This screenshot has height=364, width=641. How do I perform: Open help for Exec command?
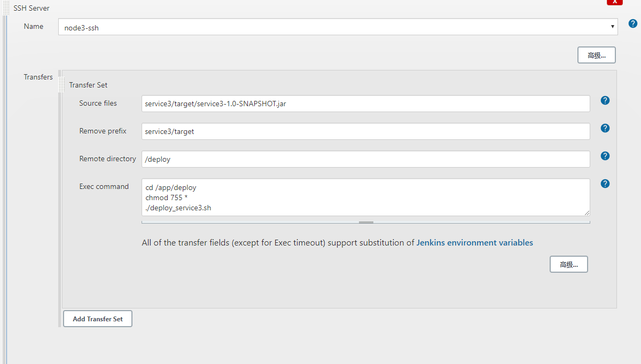coord(605,184)
